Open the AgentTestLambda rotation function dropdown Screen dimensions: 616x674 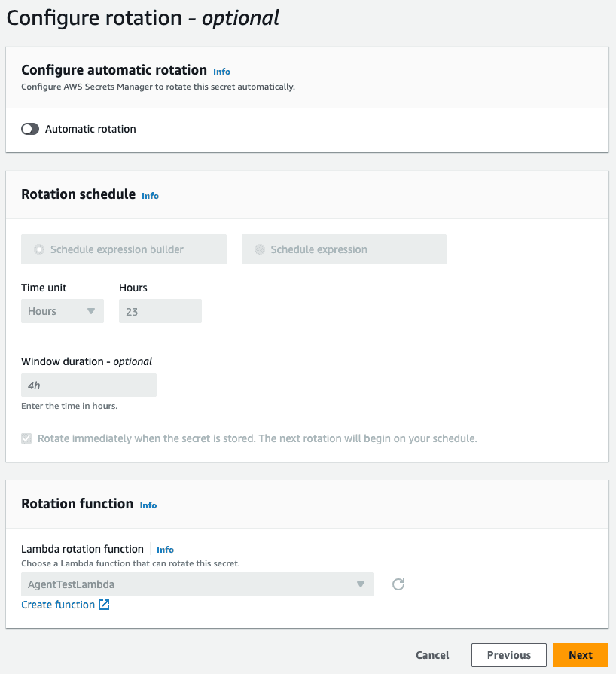coord(197,584)
